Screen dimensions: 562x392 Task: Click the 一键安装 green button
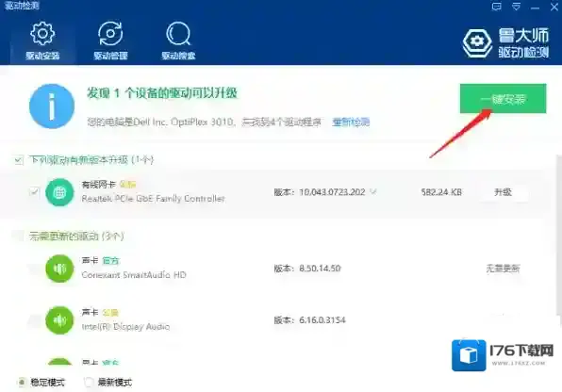click(x=503, y=99)
